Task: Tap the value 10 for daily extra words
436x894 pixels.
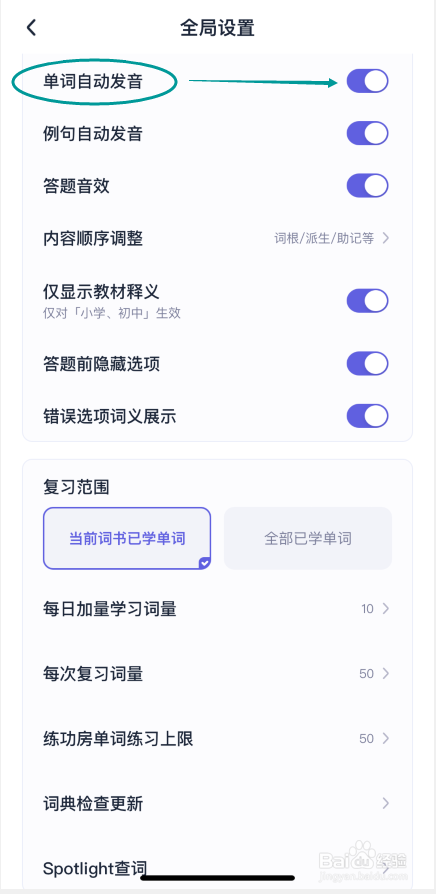Action: pos(368,609)
